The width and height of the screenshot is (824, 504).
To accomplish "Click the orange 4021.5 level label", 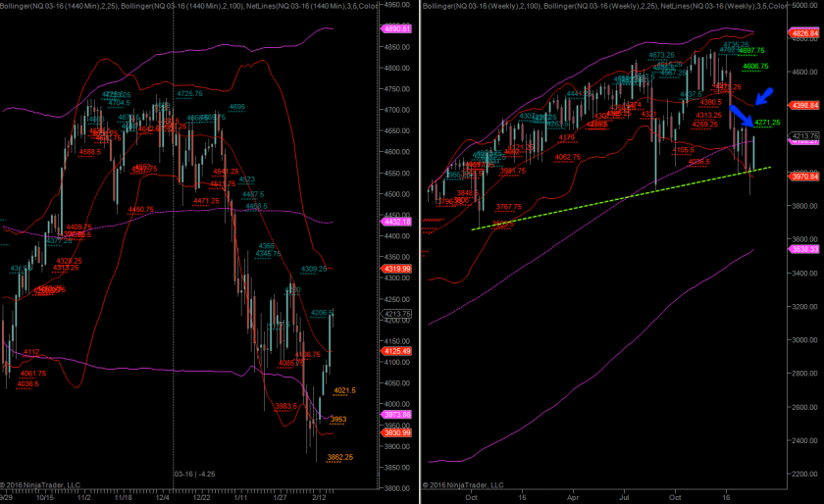I will point(344,390).
